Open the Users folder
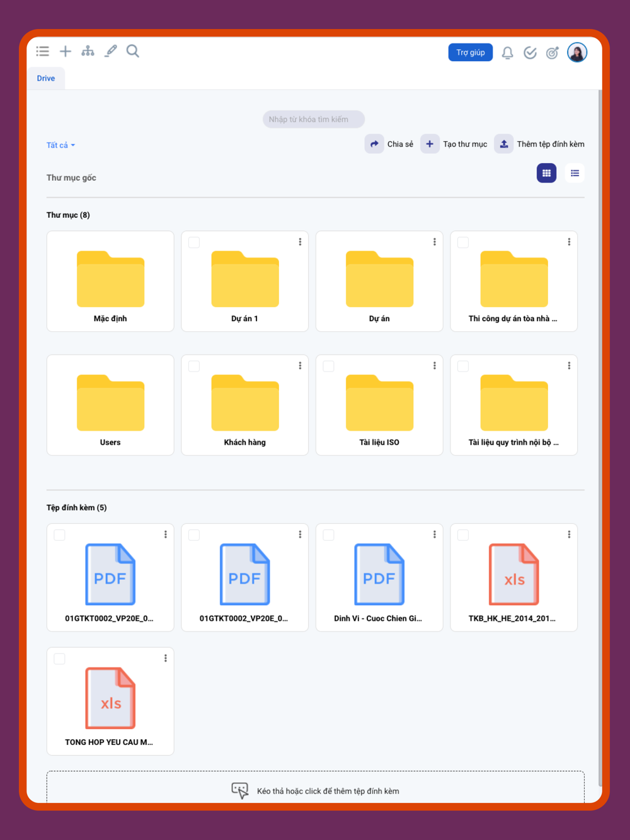630x840 pixels. (x=110, y=405)
